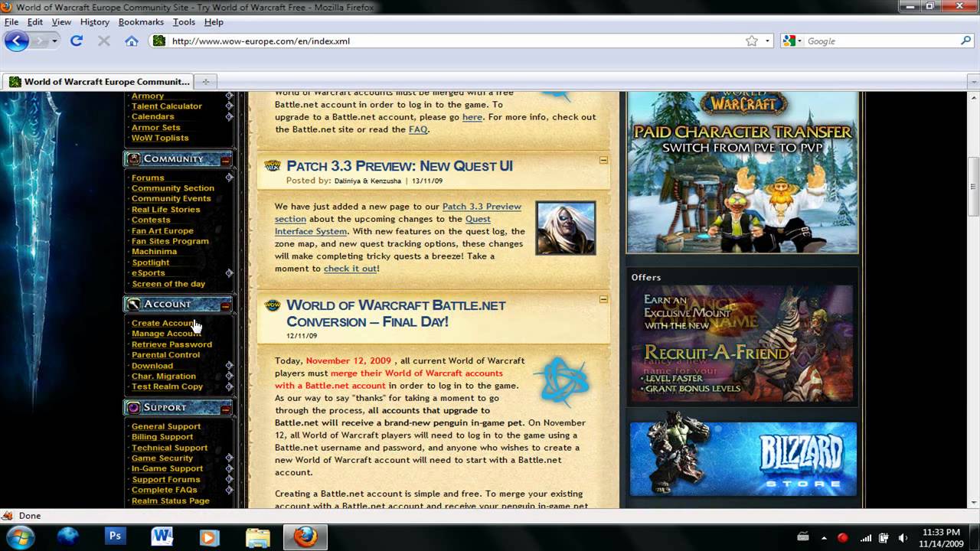
Task: Open the search engine selector dropdown
Action: (x=793, y=41)
